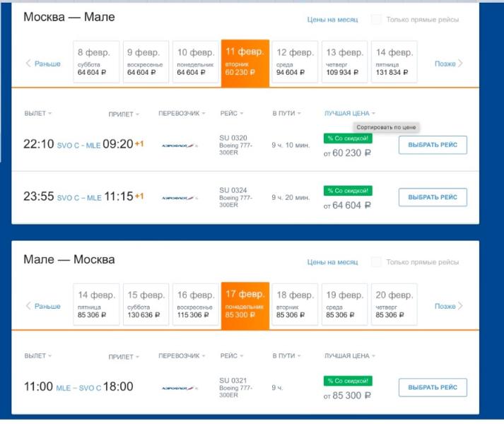Select 16 февр. воскресенье return date

click(195, 305)
